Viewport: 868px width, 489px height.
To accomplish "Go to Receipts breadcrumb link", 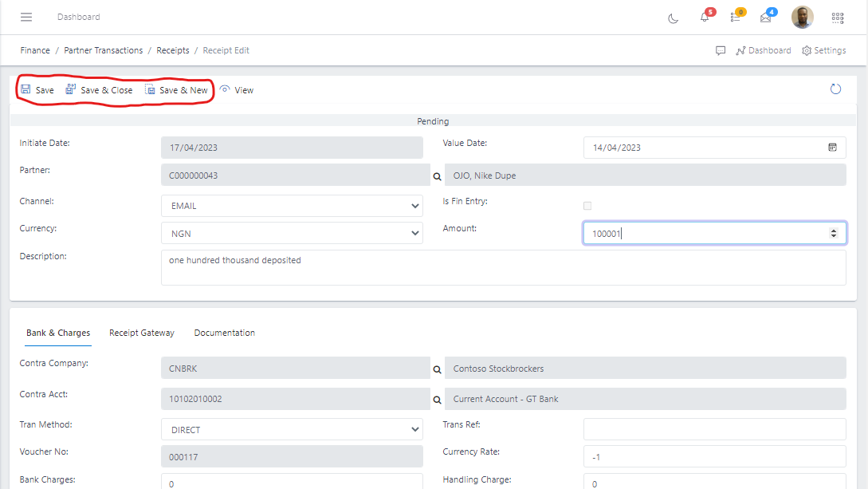I will 173,50.
